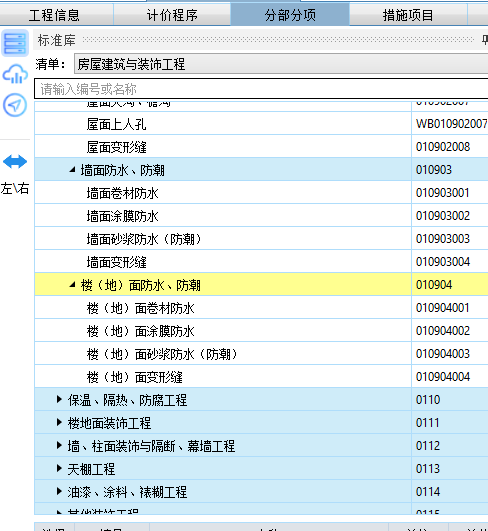Click the paper plane navigation icon
Screen dimensions: 488x531
(15, 105)
